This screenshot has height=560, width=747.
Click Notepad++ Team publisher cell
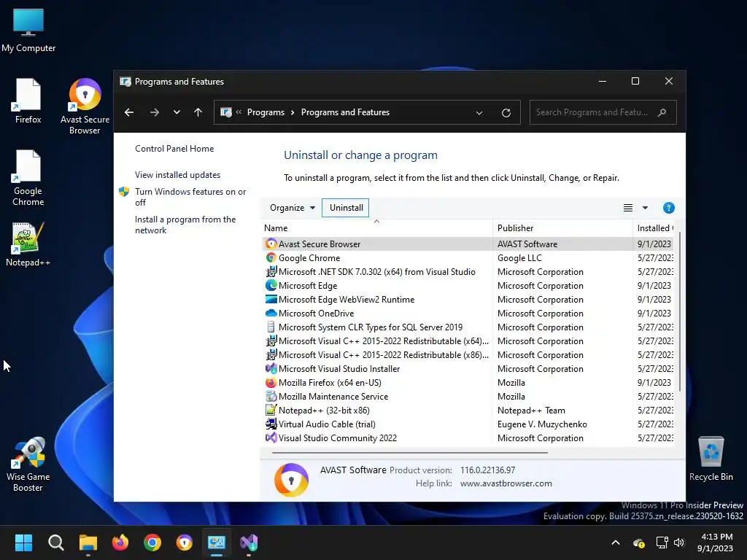[x=531, y=410]
